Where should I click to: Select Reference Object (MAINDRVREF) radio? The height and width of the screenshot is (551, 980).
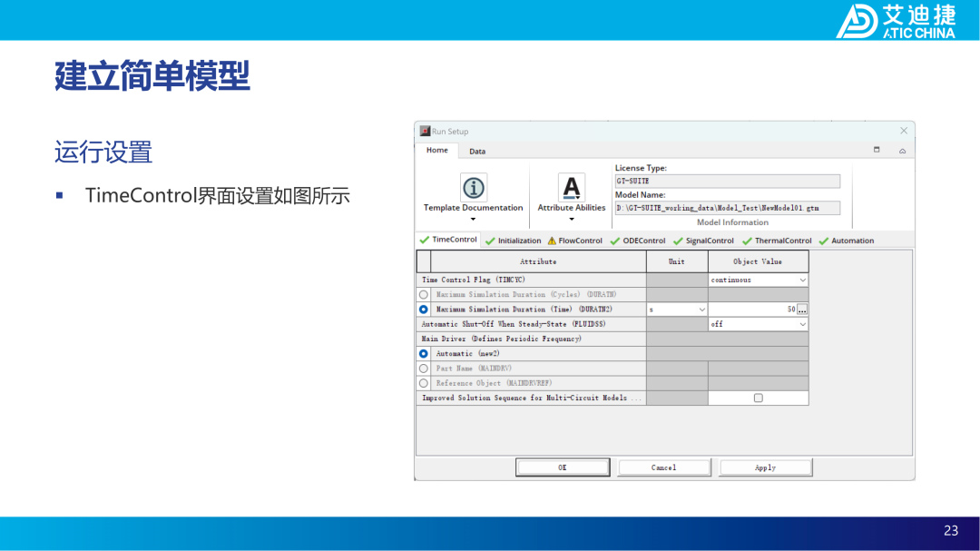(424, 383)
